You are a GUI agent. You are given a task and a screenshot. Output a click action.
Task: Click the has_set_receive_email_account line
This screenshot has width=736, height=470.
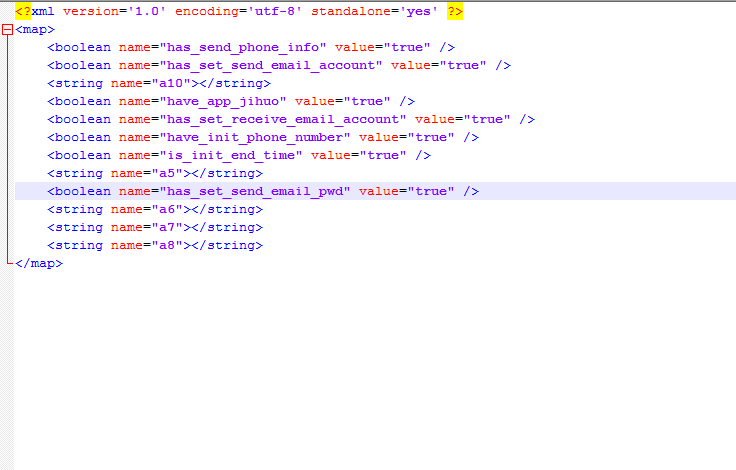(x=291, y=119)
